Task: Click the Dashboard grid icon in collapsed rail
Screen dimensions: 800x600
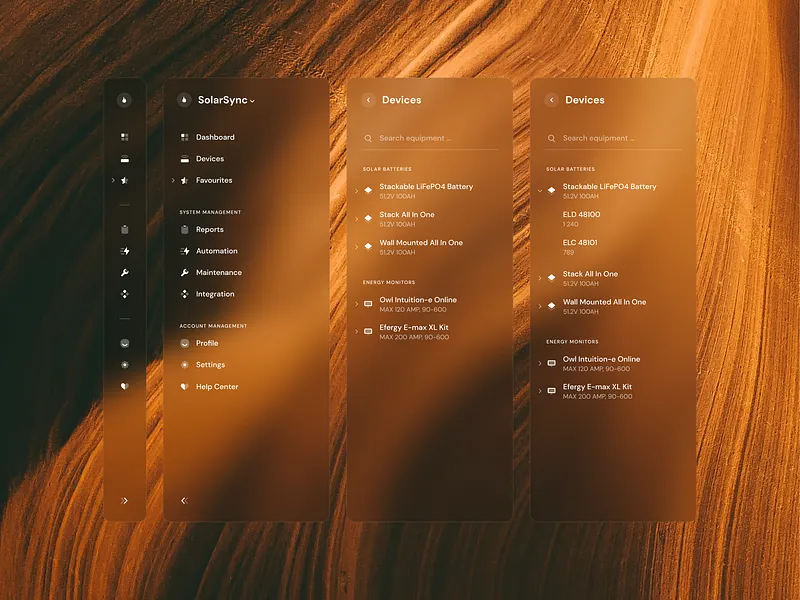Action: pos(124,135)
